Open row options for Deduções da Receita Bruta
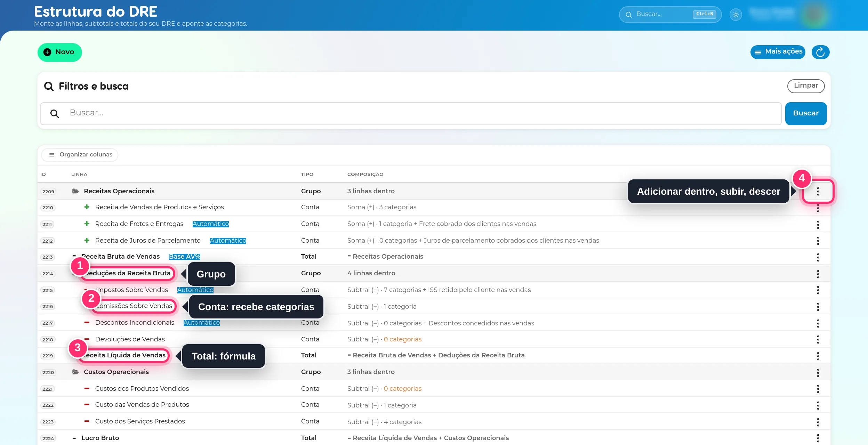868x445 pixels. 818,274
